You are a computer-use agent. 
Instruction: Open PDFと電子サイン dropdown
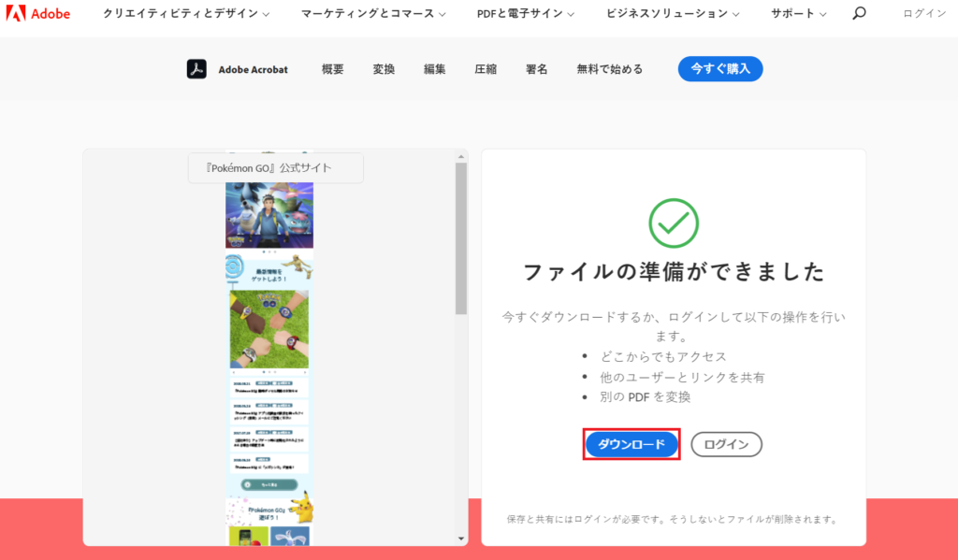coord(525,14)
